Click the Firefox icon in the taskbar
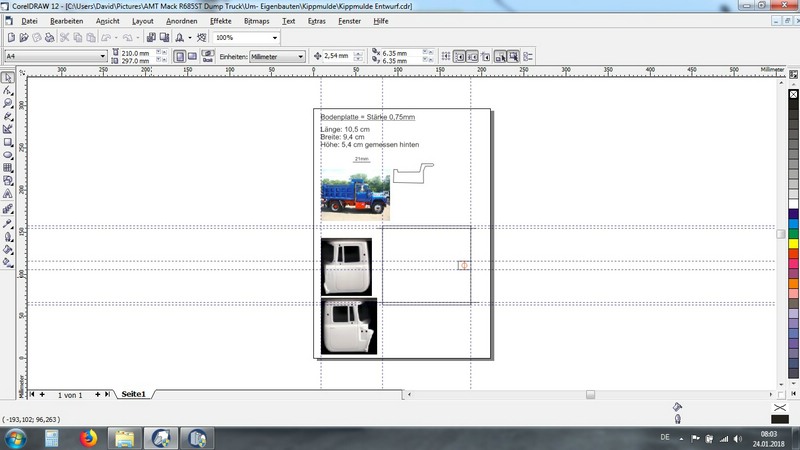The image size is (800, 450). [87, 437]
